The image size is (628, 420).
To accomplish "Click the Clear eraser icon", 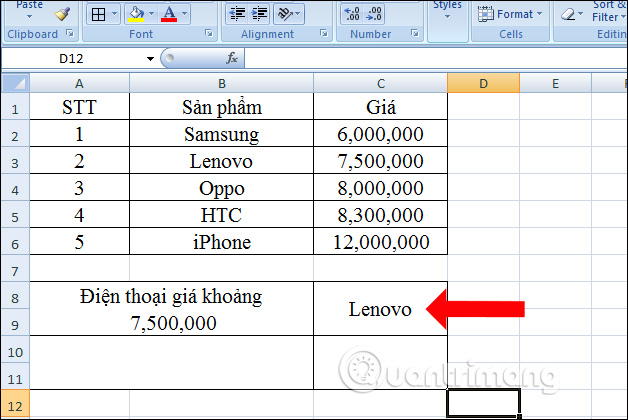I will pos(568,14).
